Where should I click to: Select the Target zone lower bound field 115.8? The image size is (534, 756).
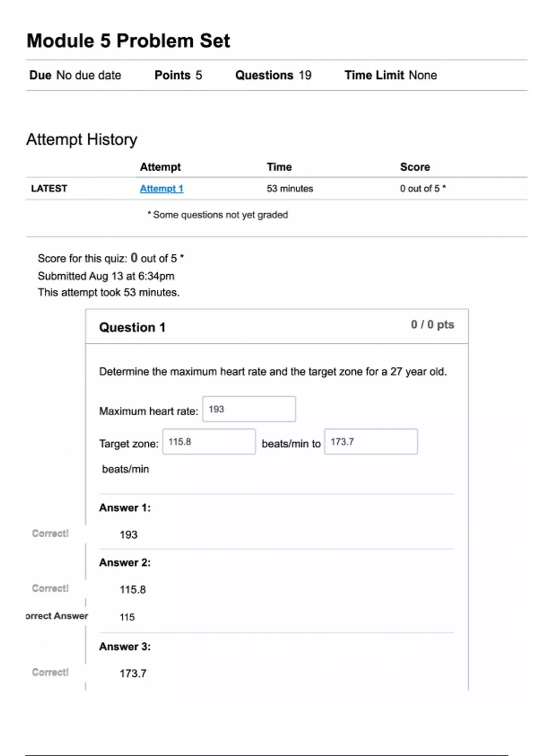pos(209,441)
